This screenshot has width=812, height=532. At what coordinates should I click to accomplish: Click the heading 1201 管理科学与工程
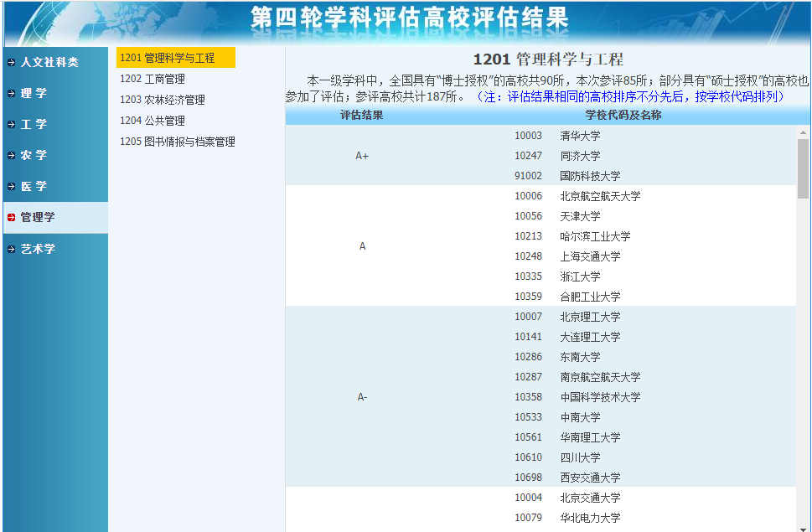click(x=548, y=59)
